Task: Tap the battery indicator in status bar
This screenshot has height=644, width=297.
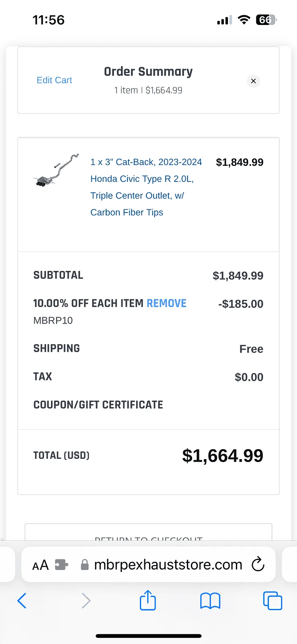Action: point(266,20)
